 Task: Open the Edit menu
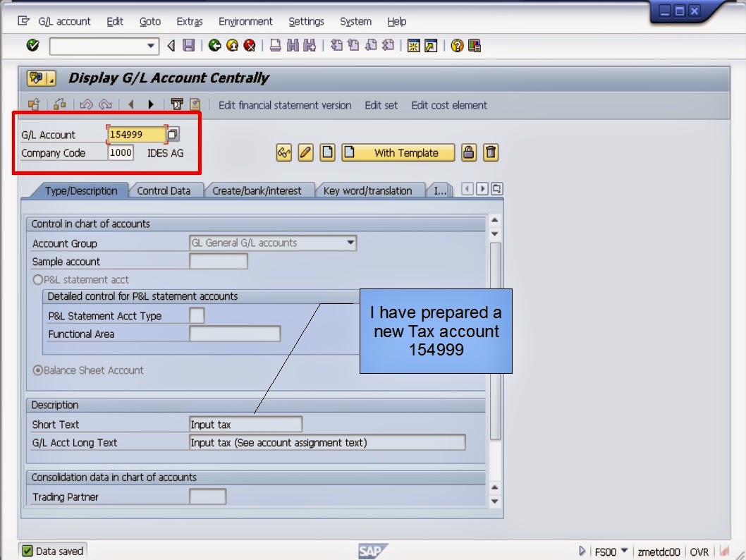[115, 21]
